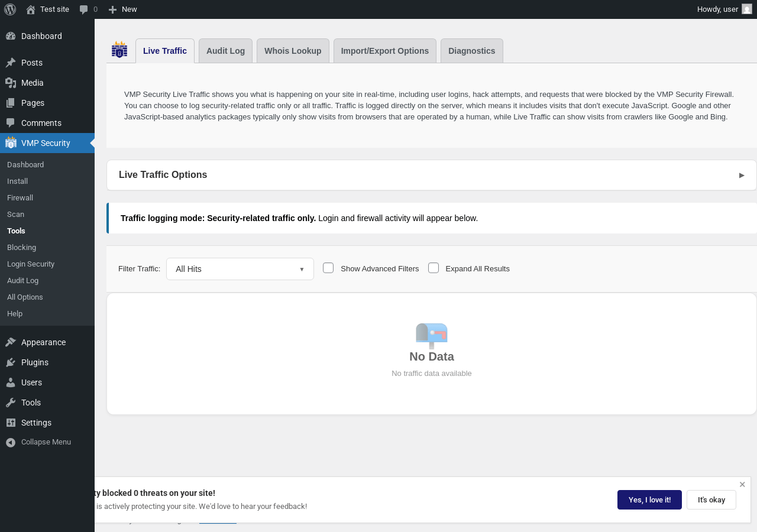Click the No Data mailbox icon
Viewport: 757px width, 532px height.
point(432,335)
